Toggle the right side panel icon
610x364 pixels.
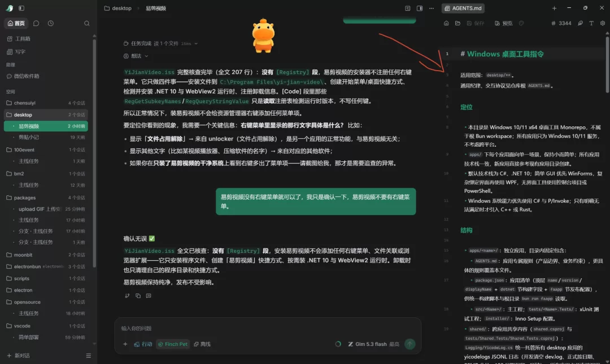point(419,8)
